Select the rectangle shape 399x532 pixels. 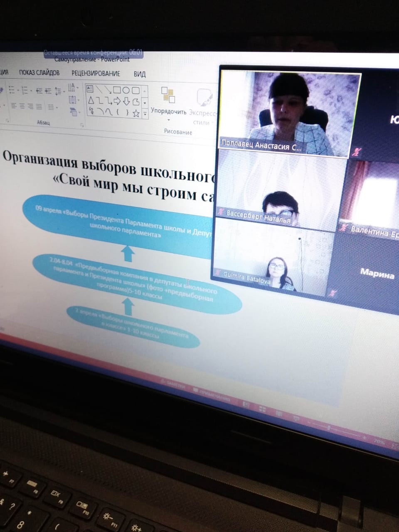(x=117, y=90)
